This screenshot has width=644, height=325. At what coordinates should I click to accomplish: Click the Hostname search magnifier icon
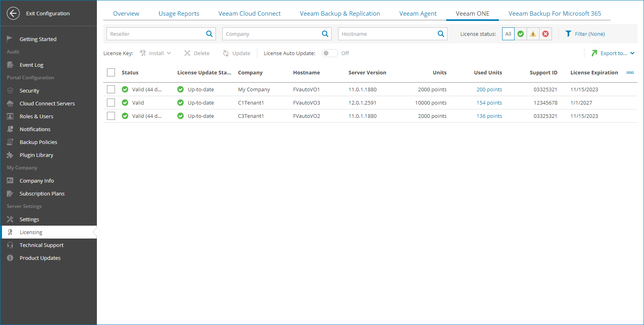coord(441,34)
